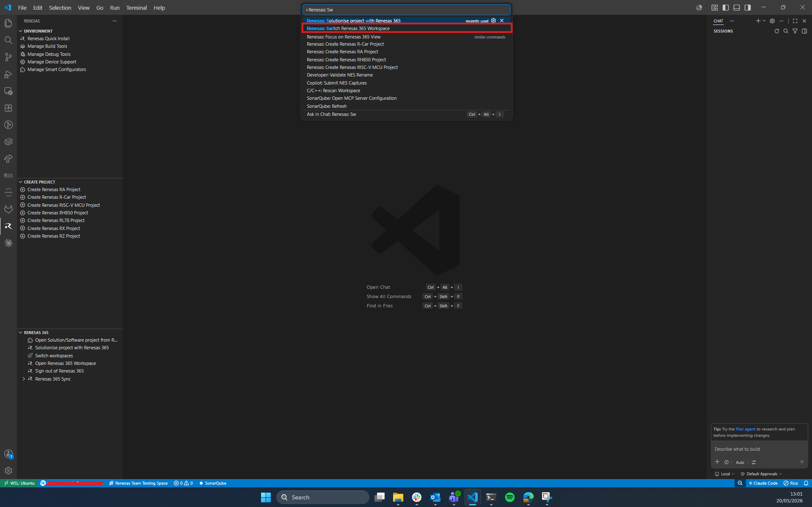The image size is (812, 507).
Task: Open the Explorer view in activity bar
Action: [x=8, y=23]
